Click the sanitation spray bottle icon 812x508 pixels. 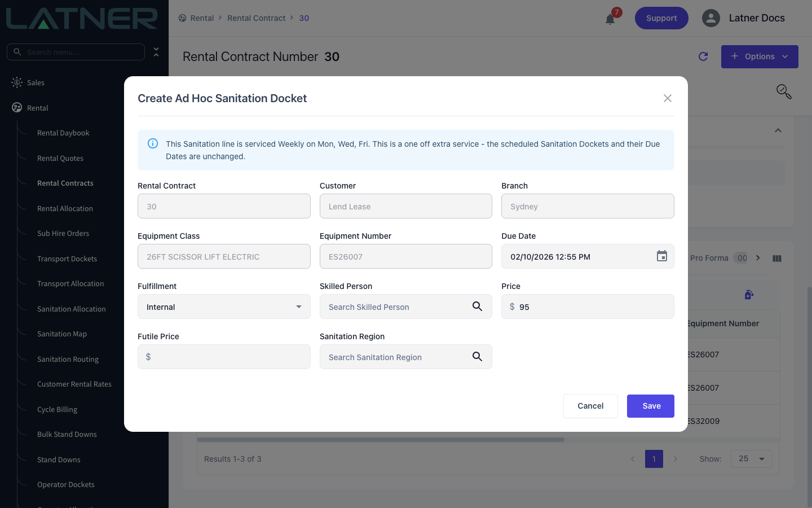[749, 295]
